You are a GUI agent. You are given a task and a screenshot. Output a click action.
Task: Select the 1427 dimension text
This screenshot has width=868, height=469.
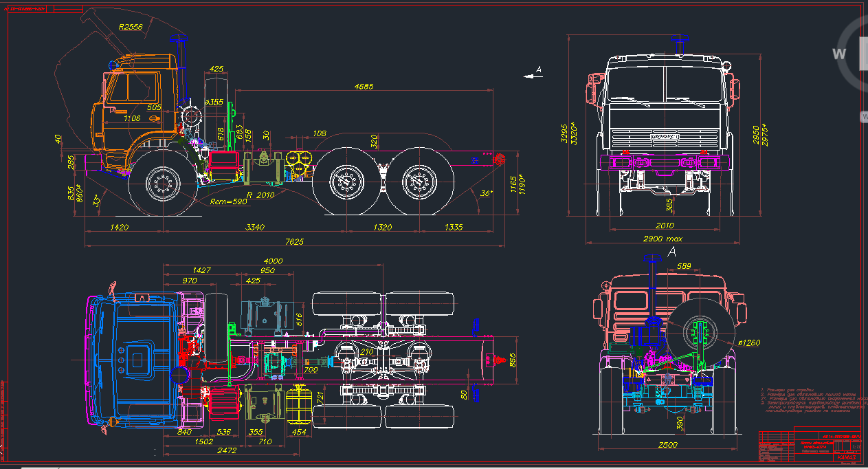pos(201,270)
